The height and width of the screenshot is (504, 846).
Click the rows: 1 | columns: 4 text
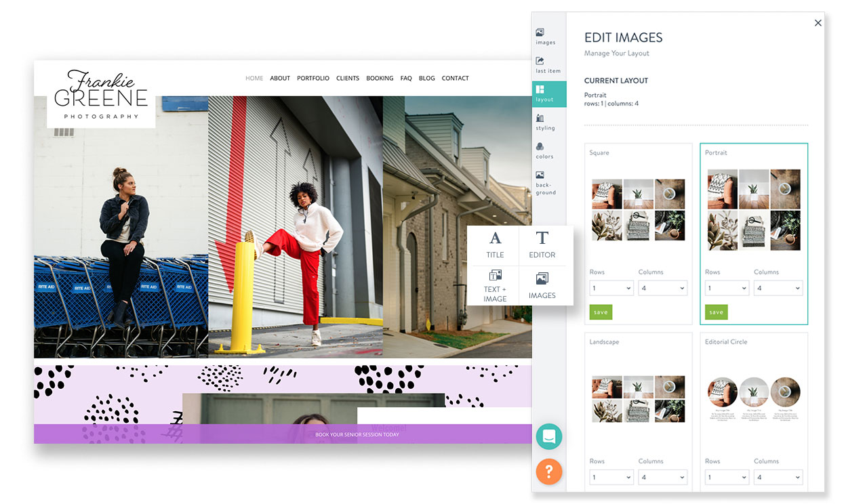pyautogui.click(x=611, y=104)
